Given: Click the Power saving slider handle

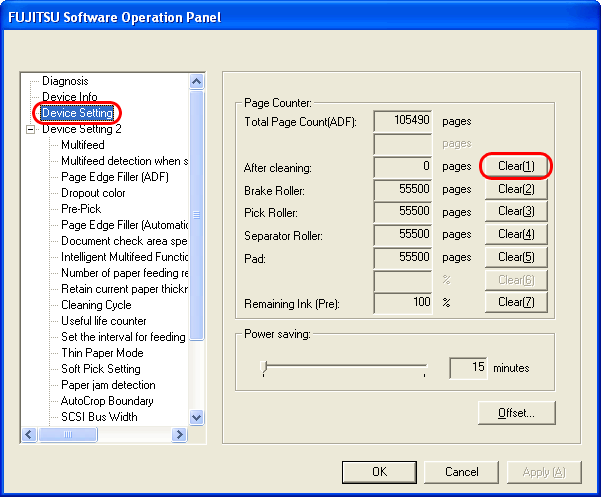Looking at the screenshot, I should click(264, 367).
